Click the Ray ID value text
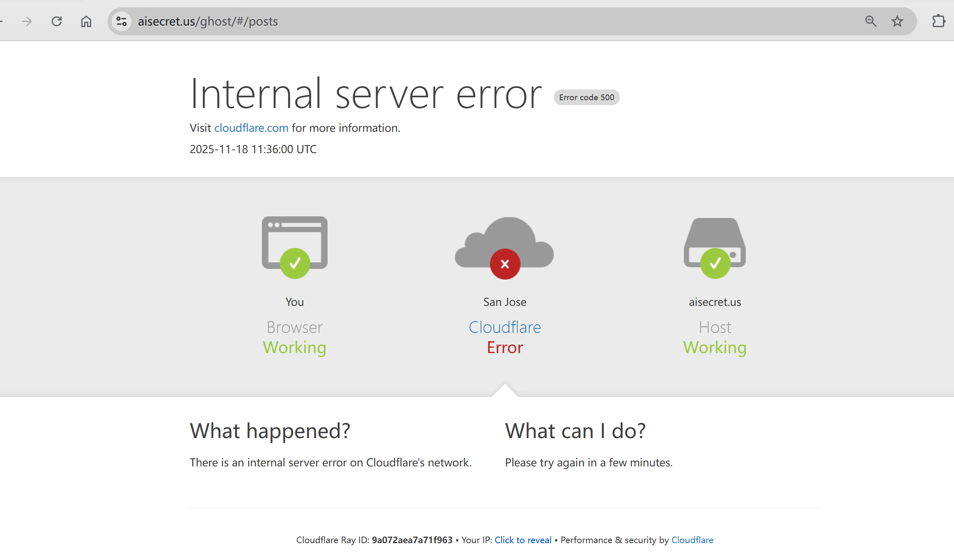This screenshot has height=560, width=954. [412, 540]
